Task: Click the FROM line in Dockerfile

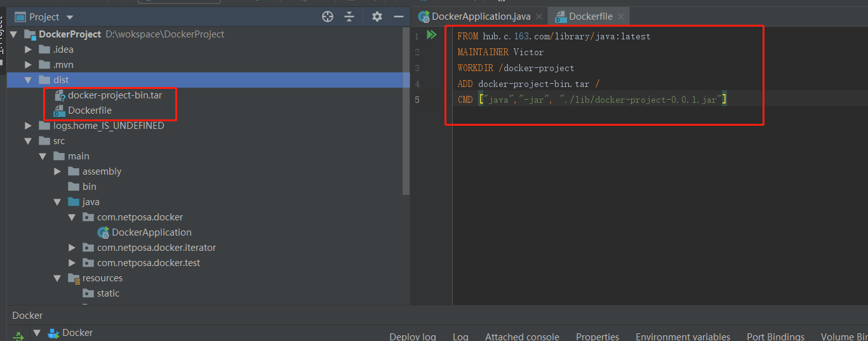Action: 554,36
